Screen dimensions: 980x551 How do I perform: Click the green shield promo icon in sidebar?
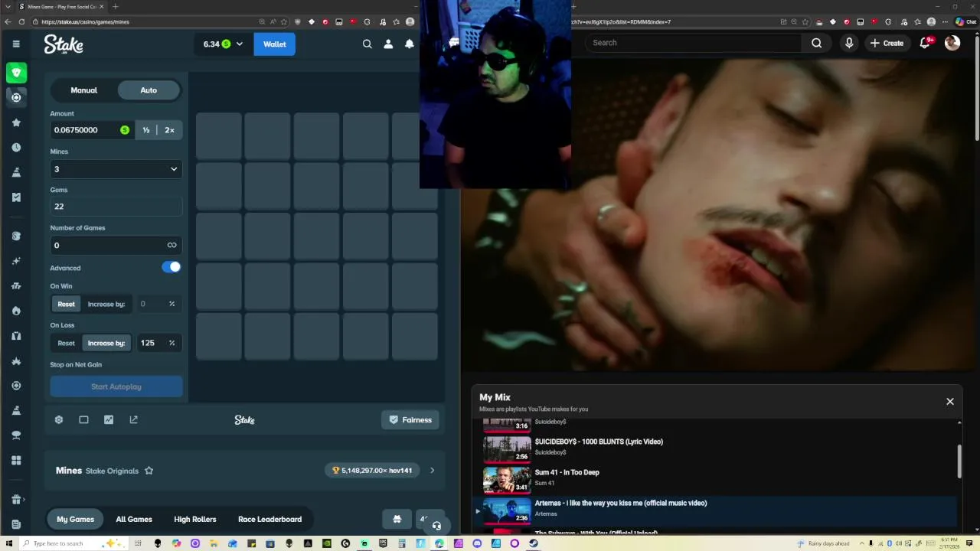click(x=16, y=73)
